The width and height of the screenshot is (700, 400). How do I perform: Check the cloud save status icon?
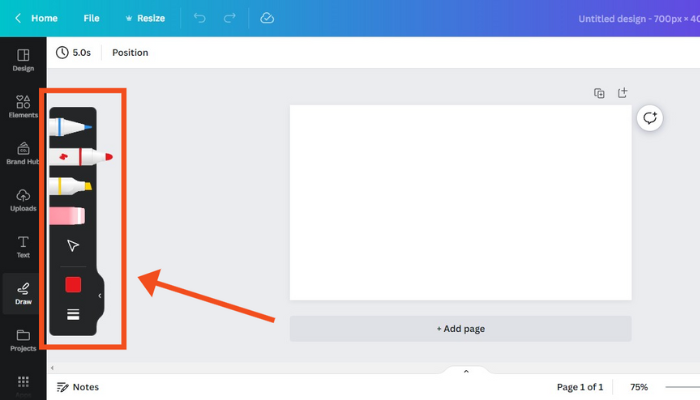point(267,18)
